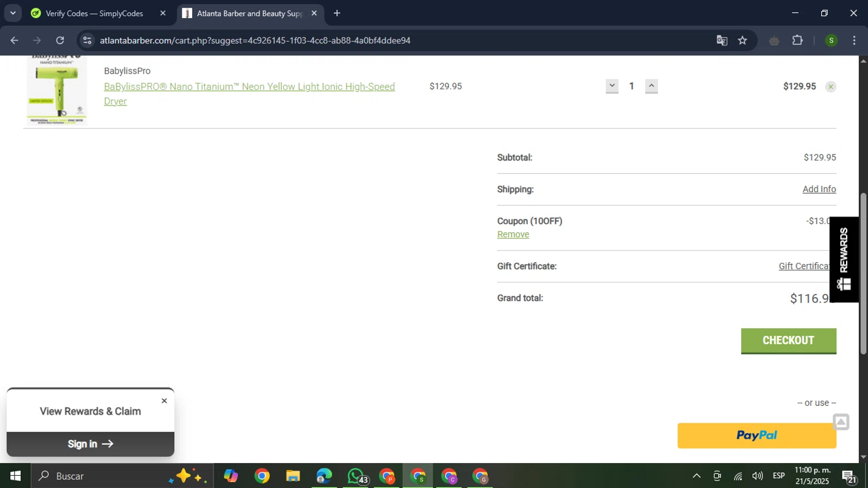The width and height of the screenshot is (868, 488).
Task: Decrease dryer quantity with down arrow
Action: (x=612, y=86)
